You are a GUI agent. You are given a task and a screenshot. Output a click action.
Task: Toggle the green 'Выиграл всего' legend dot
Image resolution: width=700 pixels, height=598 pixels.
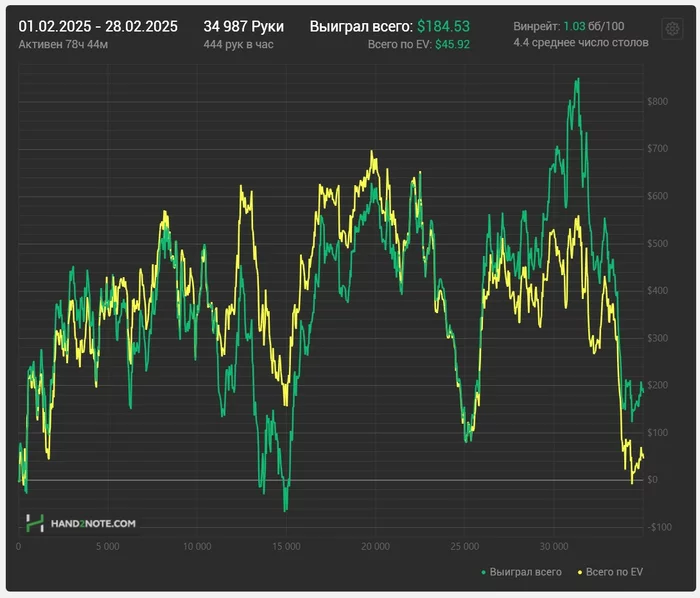[x=483, y=572]
